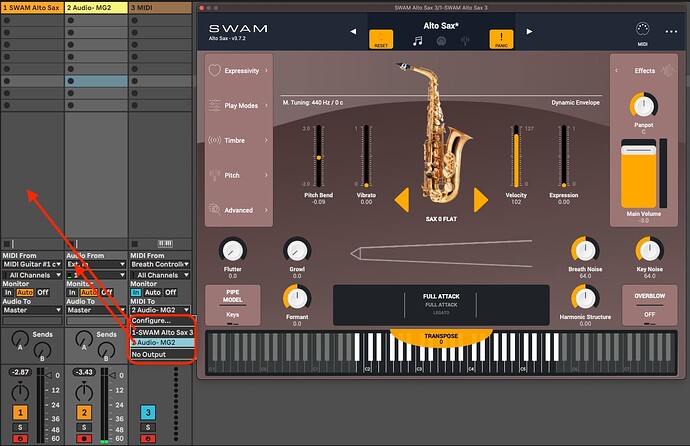Viewport: 690px width, 446px height.
Task: Set track 3 monitor to Auto
Action: click(153, 292)
